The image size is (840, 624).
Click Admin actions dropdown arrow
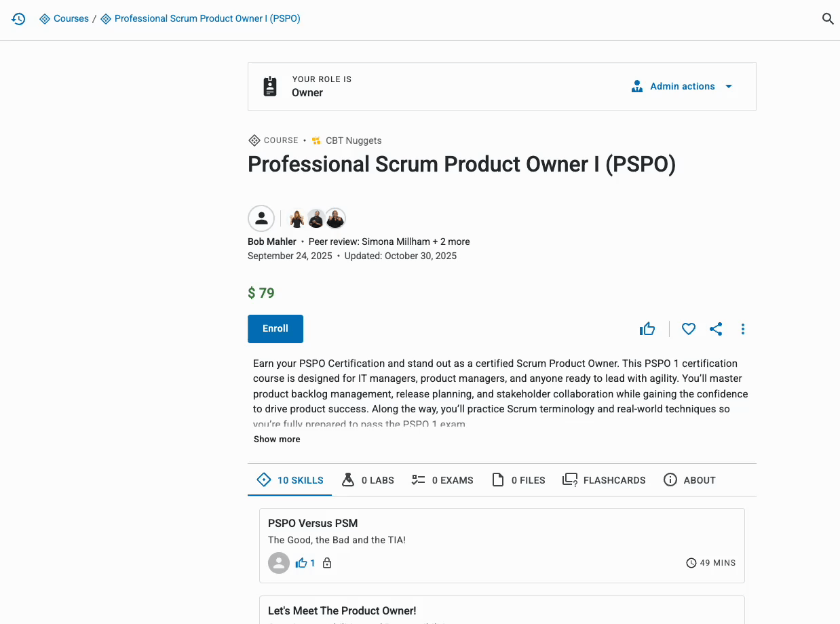pyautogui.click(x=729, y=86)
